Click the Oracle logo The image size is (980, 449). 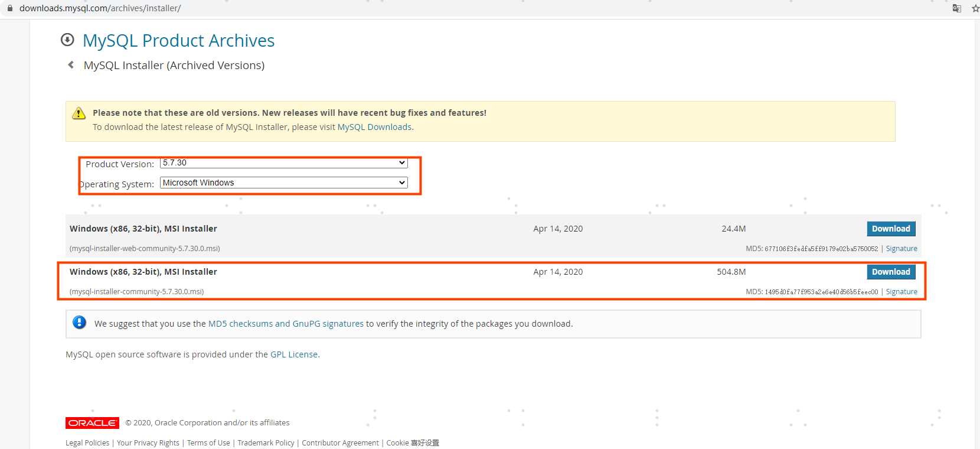point(92,423)
